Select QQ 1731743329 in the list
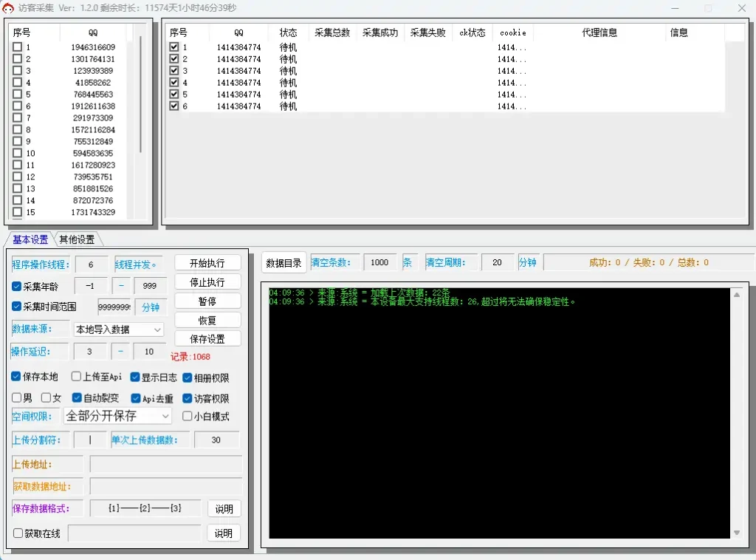This screenshot has height=560, width=756. (x=93, y=212)
